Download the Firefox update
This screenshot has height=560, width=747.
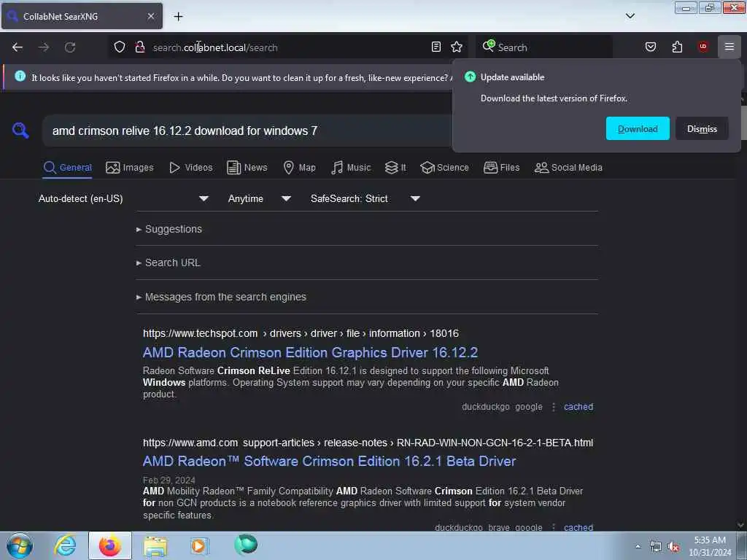(638, 128)
